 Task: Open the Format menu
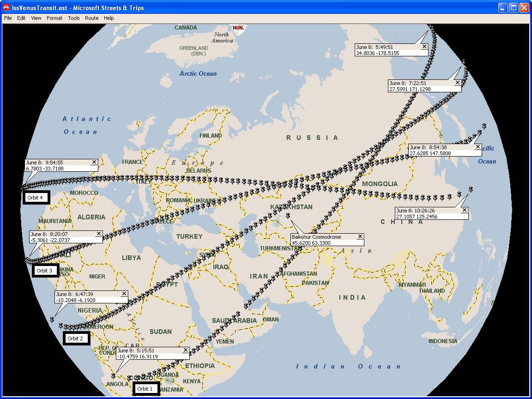(x=54, y=18)
